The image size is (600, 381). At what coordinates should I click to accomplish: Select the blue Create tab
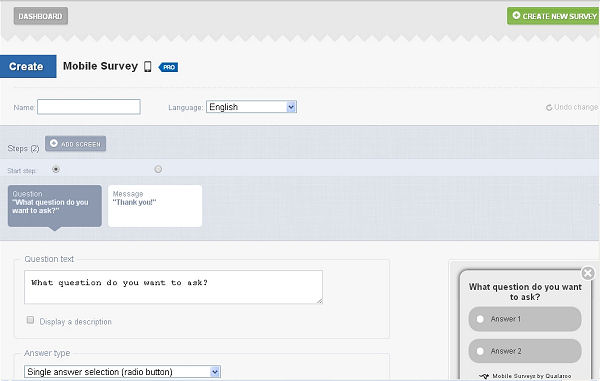[x=28, y=67]
